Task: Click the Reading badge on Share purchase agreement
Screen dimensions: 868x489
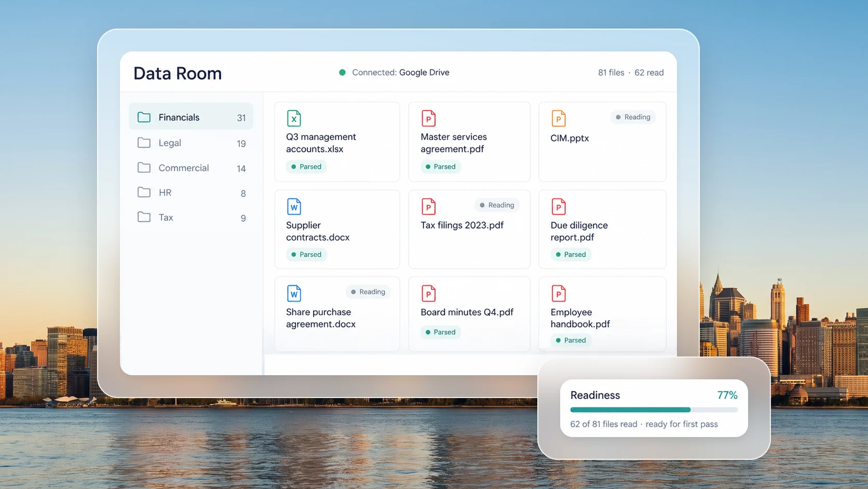Action: coord(368,292)
